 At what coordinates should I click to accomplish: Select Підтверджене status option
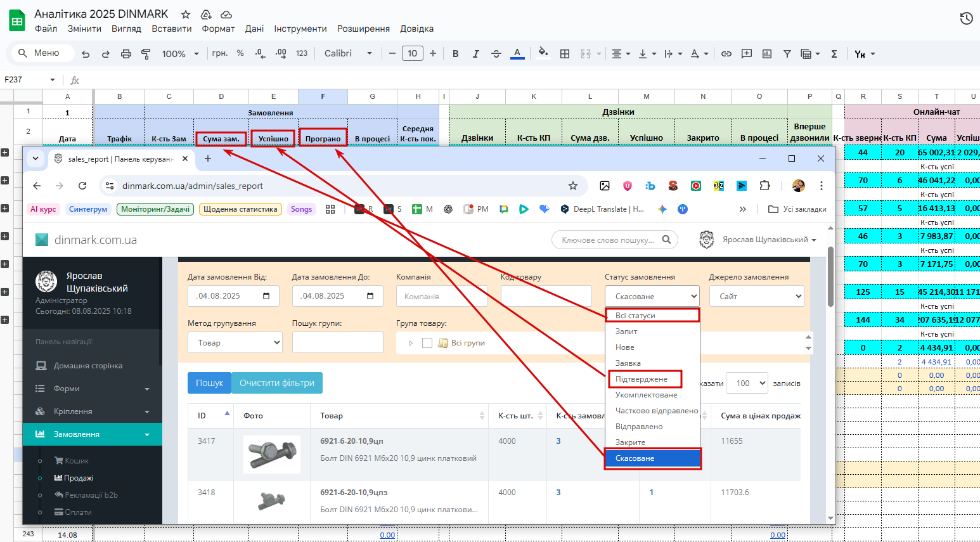click(x=642, y=379)
